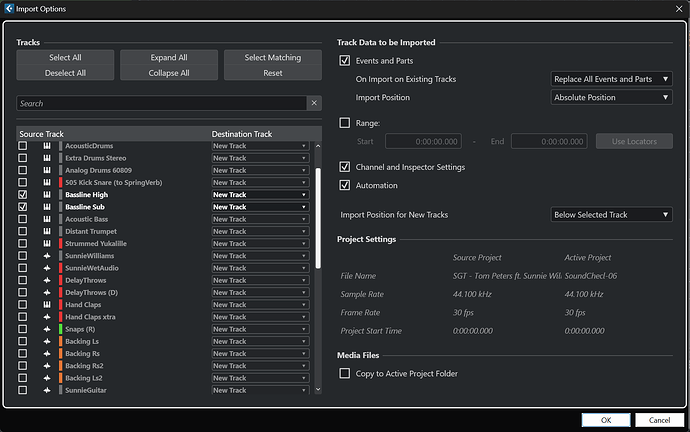This screenshot has height=432, width=690.
Task: Click the MIDI keyboard icon beside AcousticDrums
Action: pyautogui.click(x=47, y=146)
